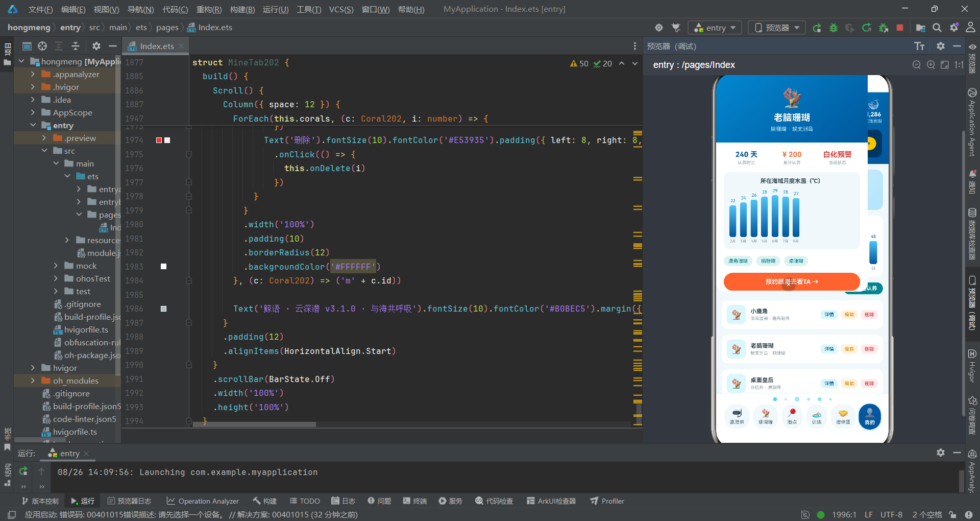Go to next highlighted error arrow
This screenshot has width=980, height=521.
[x=635, y=63]
